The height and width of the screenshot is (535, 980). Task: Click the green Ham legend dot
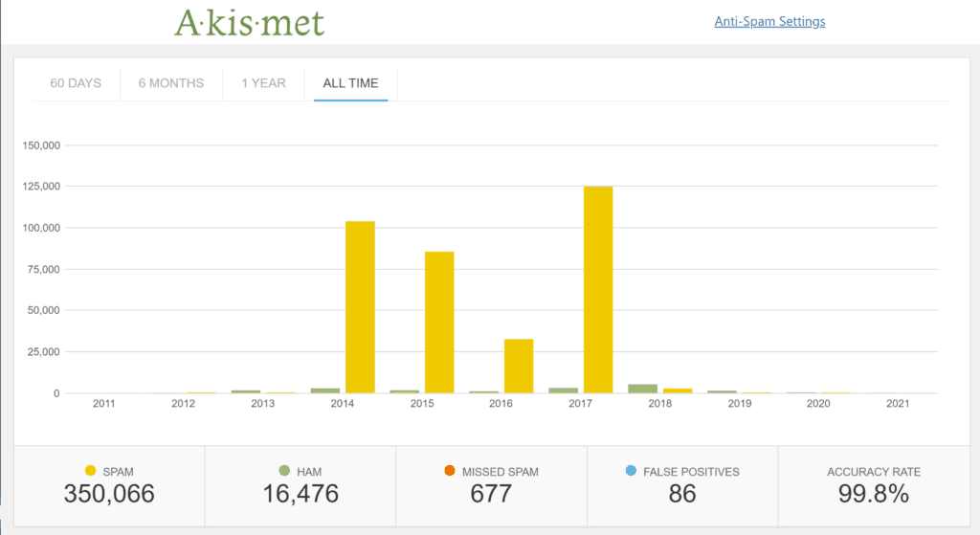click(x=284, y=471)
